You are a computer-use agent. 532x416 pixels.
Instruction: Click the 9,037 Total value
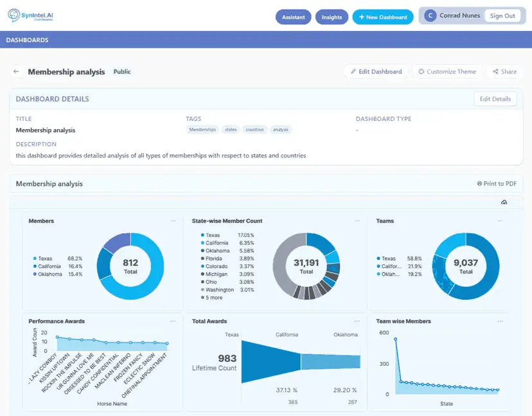tap(466, 266)
